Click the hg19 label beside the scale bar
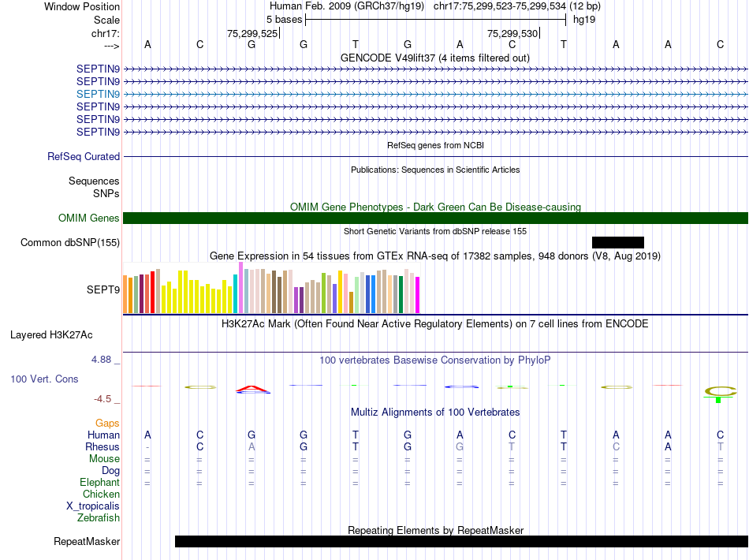 [x=584, y=20]
